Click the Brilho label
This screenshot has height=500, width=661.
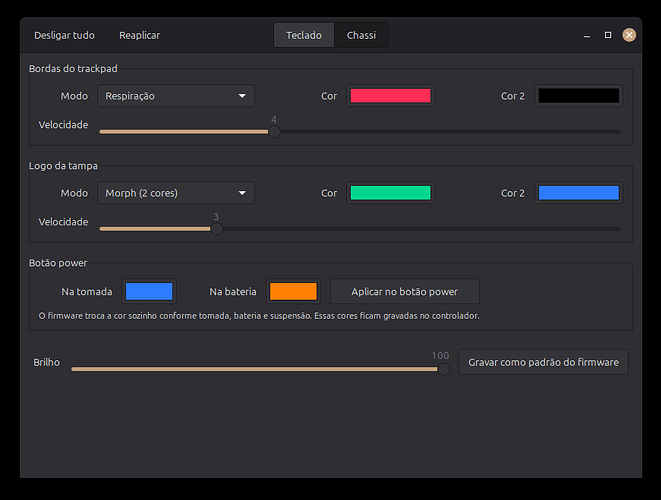point(46,363)
